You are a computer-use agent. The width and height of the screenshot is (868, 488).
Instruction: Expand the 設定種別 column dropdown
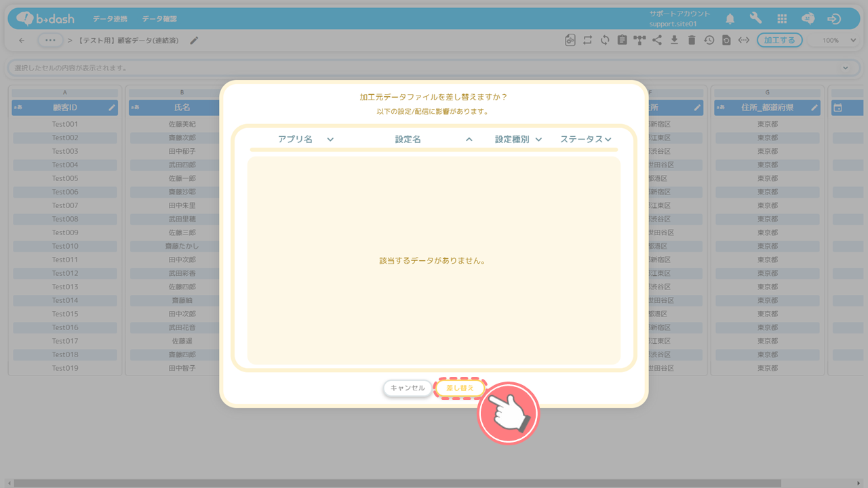[x=538, y=140]
